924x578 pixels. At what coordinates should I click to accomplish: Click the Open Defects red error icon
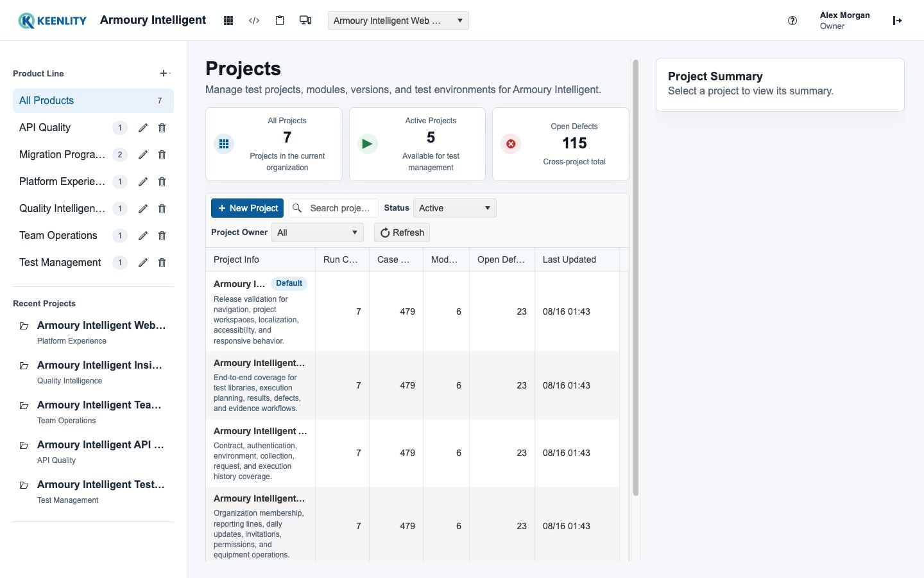[x=511, y=144]
